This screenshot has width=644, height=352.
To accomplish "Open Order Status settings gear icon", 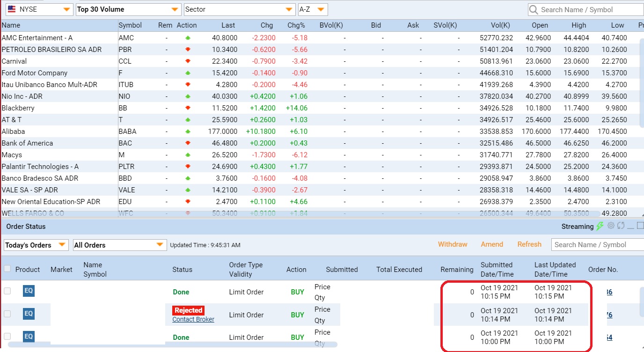I will (x=611, y=226).
